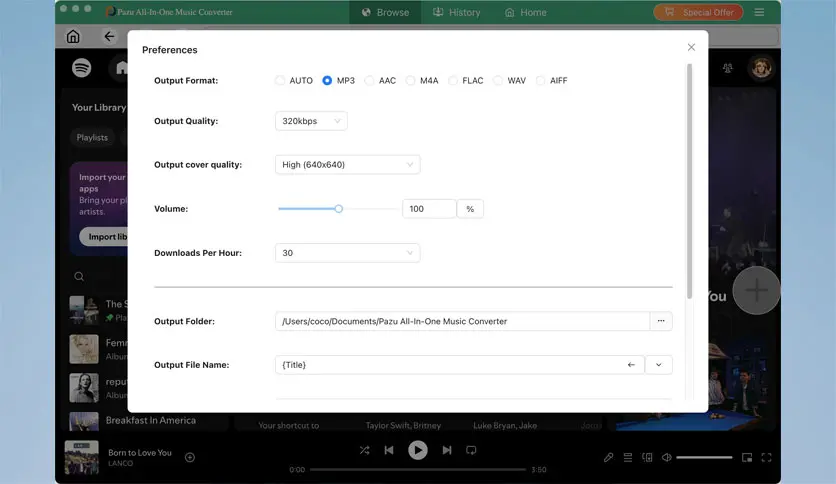
Task: Expand Output File Name tag dropdown arrow
Action: (658, 365)
